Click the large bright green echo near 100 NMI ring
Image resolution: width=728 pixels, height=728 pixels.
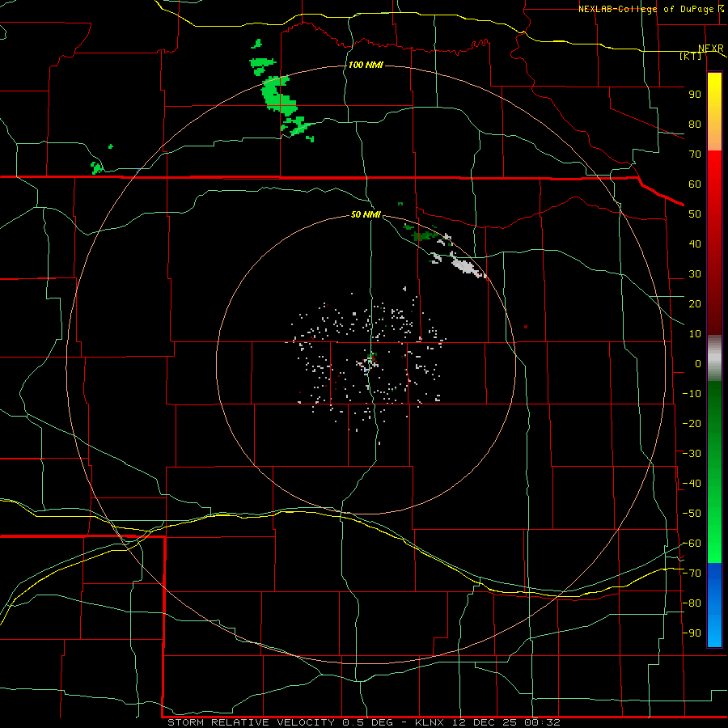point(277,96)
